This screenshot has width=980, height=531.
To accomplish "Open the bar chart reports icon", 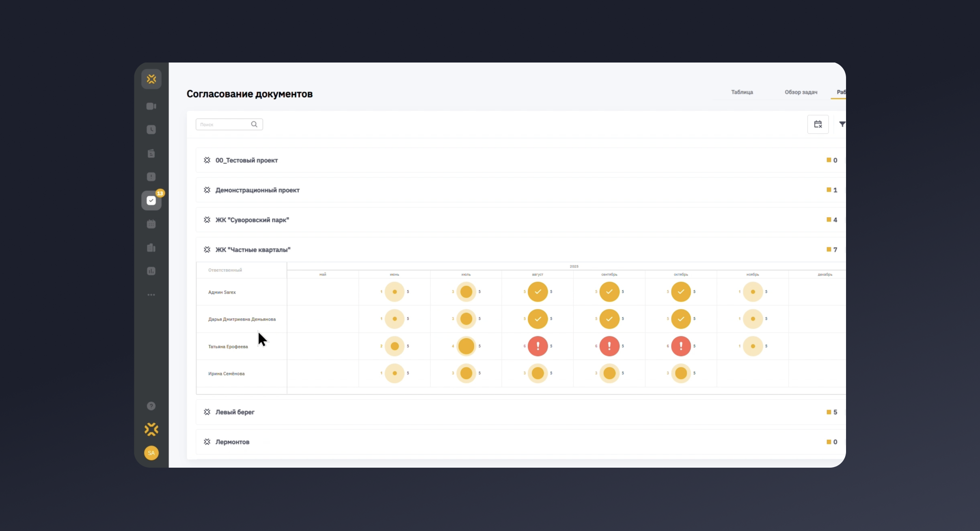I will coord(151,271).
